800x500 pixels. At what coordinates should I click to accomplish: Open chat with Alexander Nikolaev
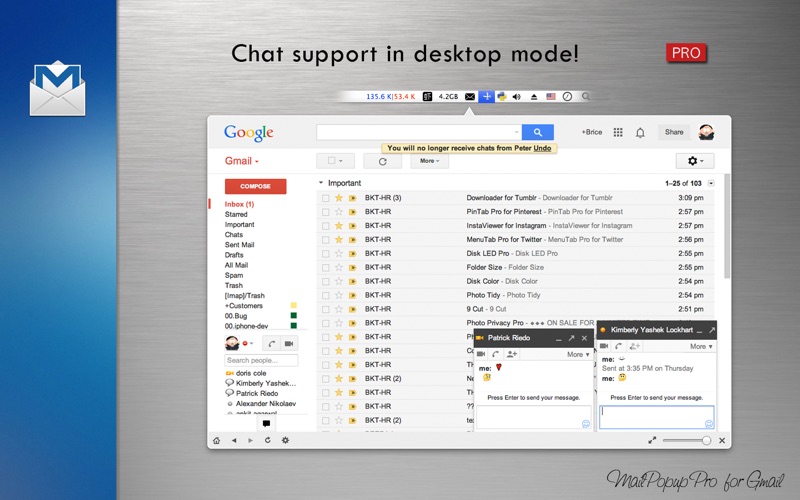tap(266, 404)
